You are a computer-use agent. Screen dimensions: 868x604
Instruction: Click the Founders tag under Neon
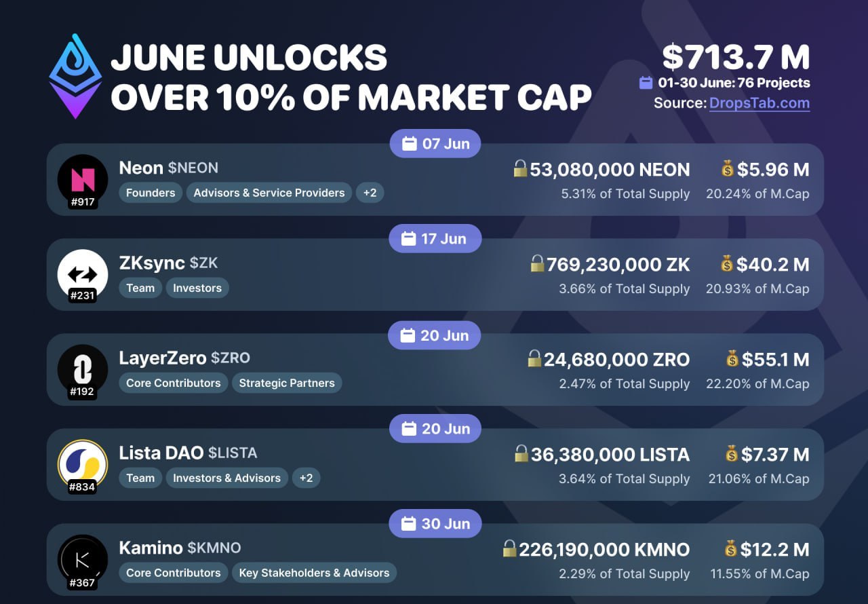pyautogui.click(x=151, y=193)
